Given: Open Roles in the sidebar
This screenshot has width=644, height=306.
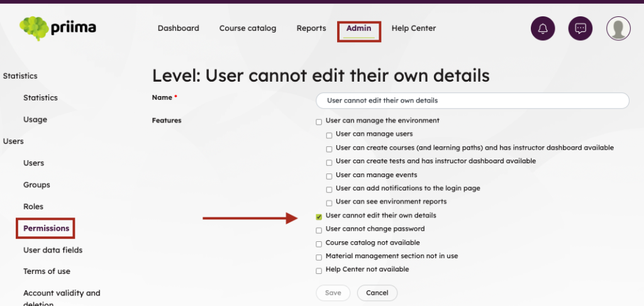Looking at the screenshot, I should (33, 206).
